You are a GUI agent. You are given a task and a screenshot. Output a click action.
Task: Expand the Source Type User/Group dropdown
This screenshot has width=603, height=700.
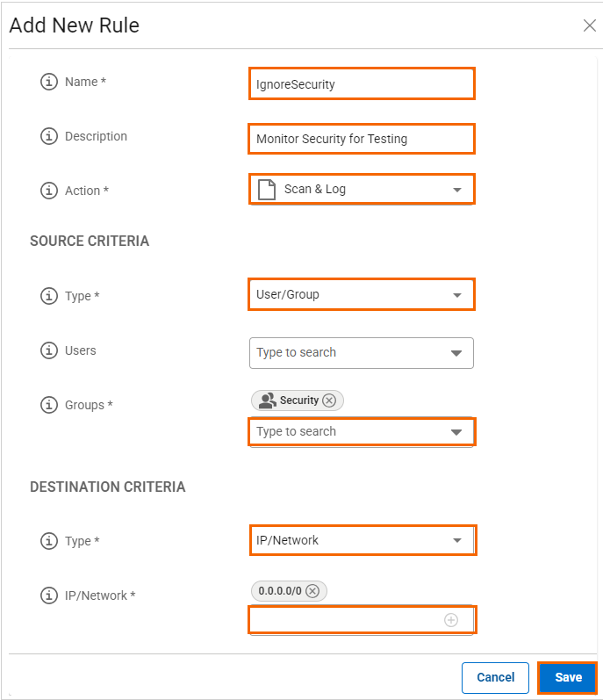pos(362,294)
